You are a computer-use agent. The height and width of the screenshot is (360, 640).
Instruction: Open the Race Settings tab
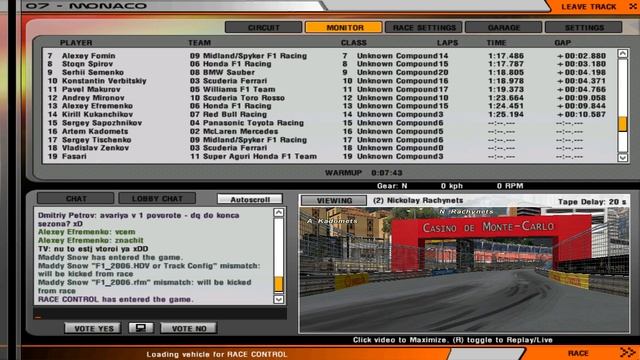[x=424, y=27]
